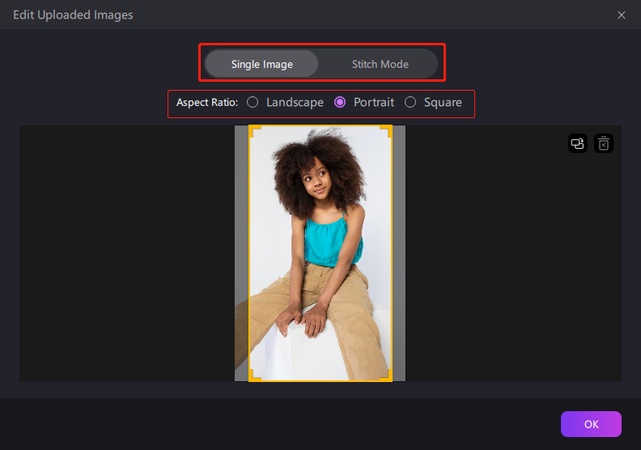
Task: Click the Edit Uploaded Images title
Action: (72, 15)
